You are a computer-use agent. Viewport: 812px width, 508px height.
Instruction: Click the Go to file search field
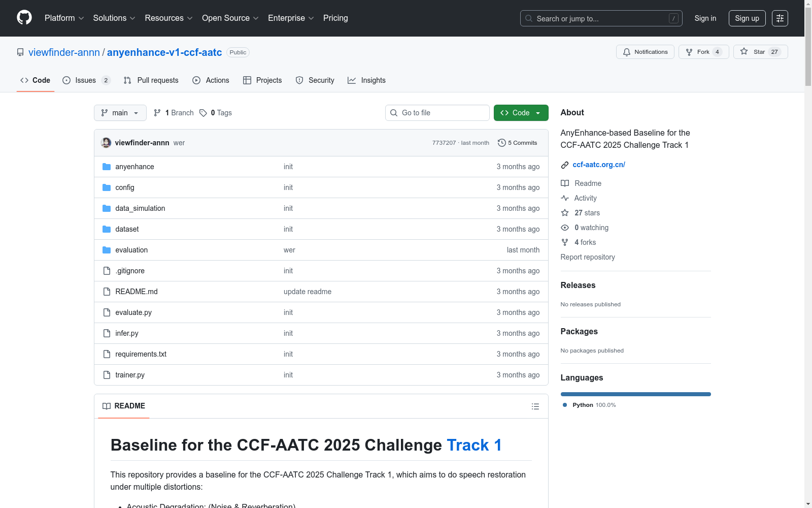[437, 113]
